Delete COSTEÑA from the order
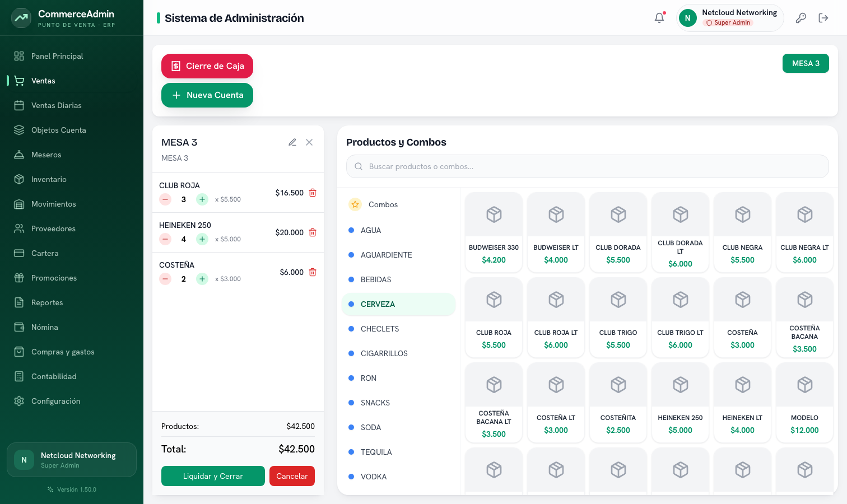 coord(313,272)
